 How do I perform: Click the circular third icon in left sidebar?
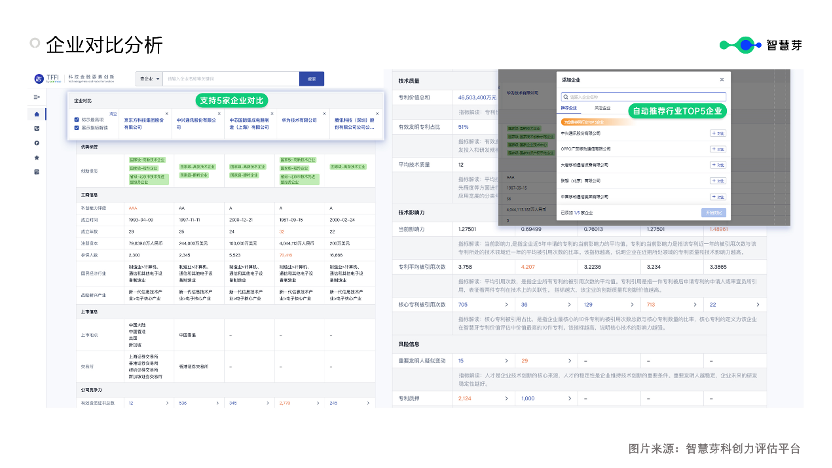coord(37,143)
